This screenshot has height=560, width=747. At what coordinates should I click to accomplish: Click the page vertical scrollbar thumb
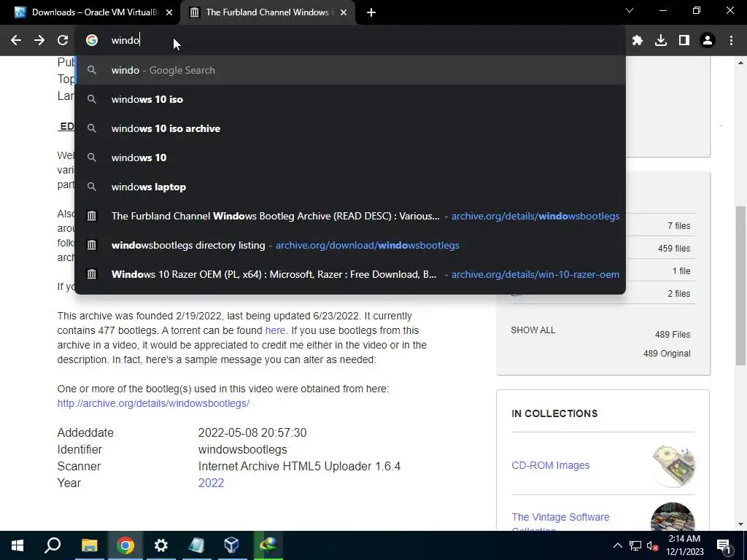[741, 286]
